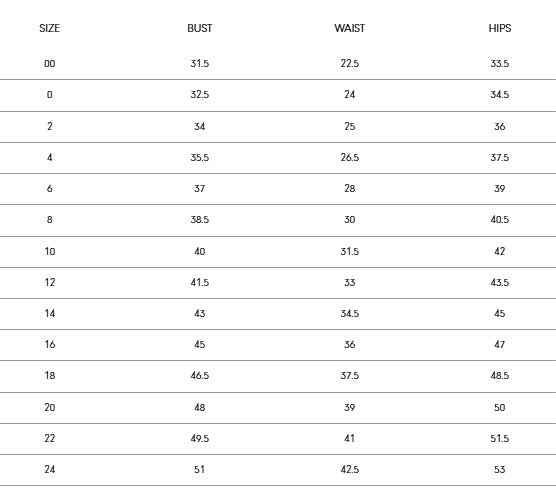
Task: Click the size 00 hips value 33.5
Action: click(x=500, y=64)
